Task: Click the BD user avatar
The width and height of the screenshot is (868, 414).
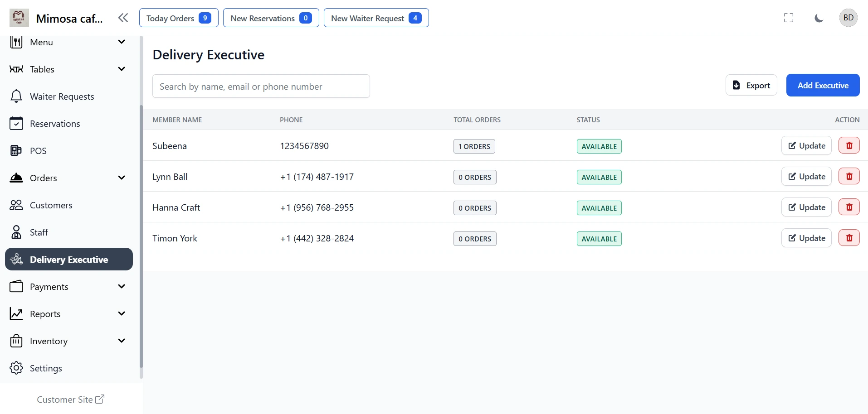Action: (848, 18)
